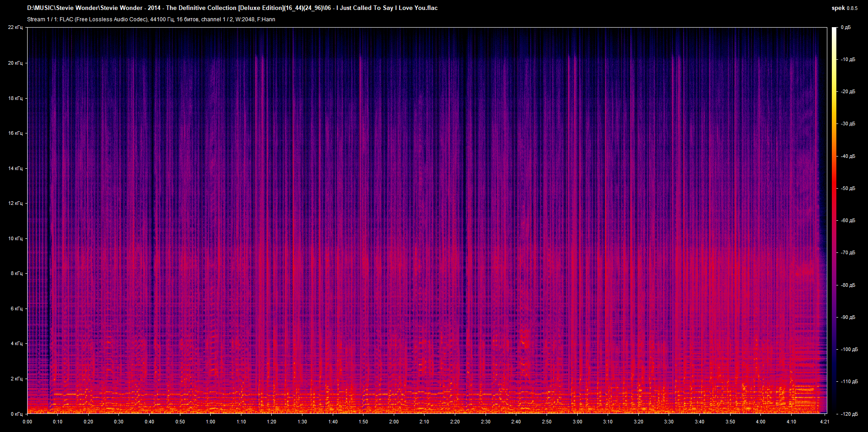This screenshot has width=868, height=432.
Task: Click the '4:10' time axis label
Action: tap(791, 422)
